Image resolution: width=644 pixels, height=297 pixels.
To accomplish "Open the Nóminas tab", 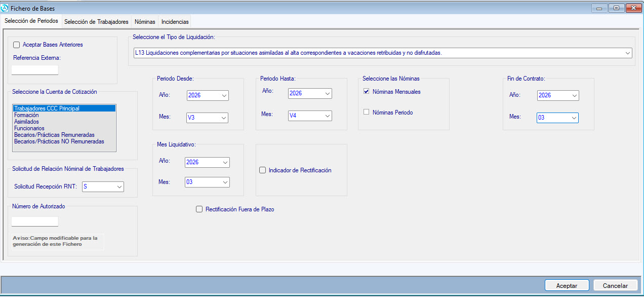I will (145, 22).
